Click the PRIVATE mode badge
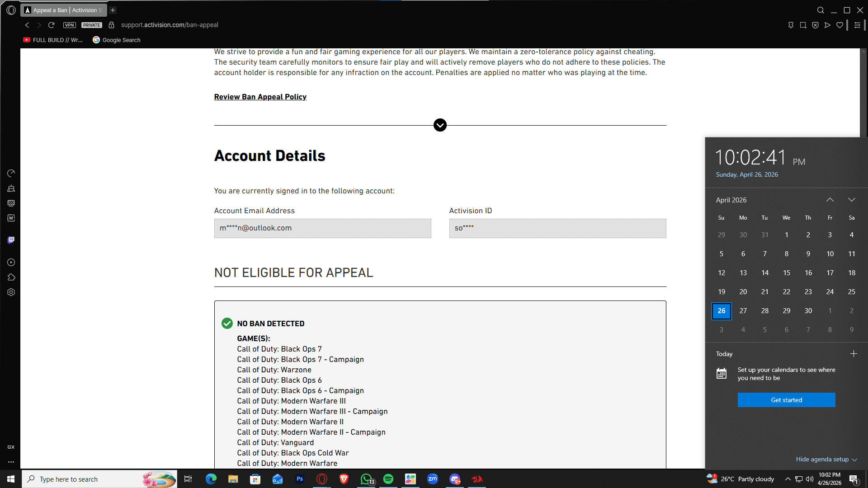 (92, 25)
